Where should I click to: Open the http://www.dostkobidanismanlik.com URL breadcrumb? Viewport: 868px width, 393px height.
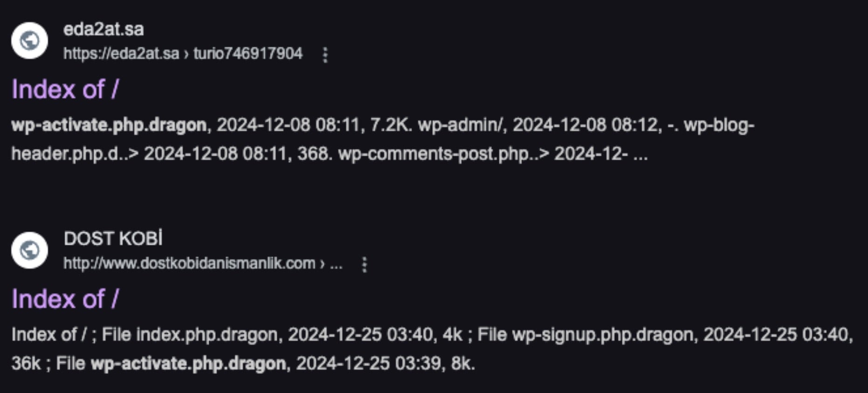click(x=189, y=263)
